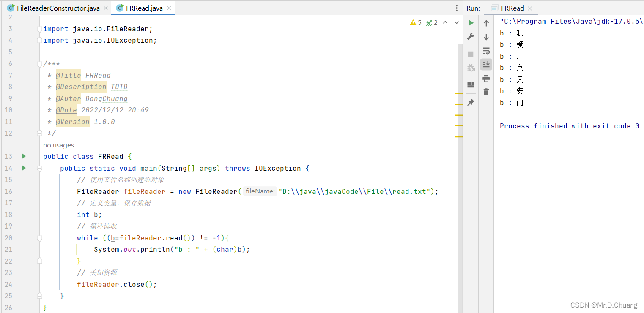Click 'Process finished with exit code 0'
The width and height of the screenshot is (644, 313).
[x=569, y=126]
